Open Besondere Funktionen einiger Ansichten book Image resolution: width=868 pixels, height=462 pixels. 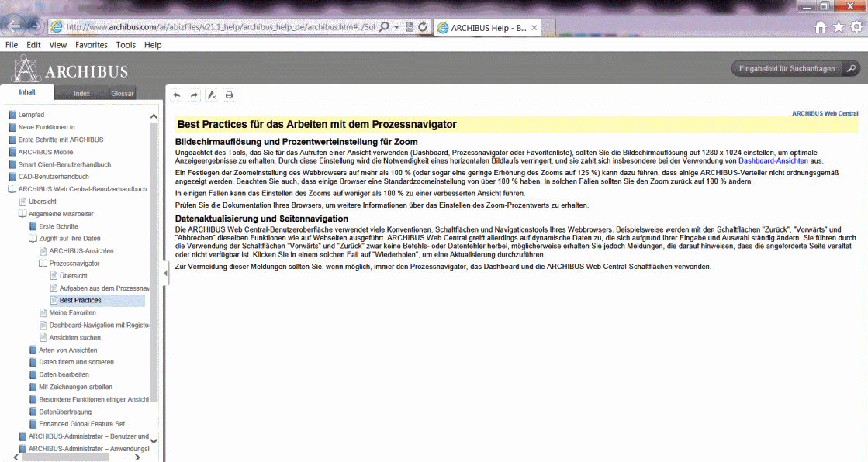(x=94, y=399)
